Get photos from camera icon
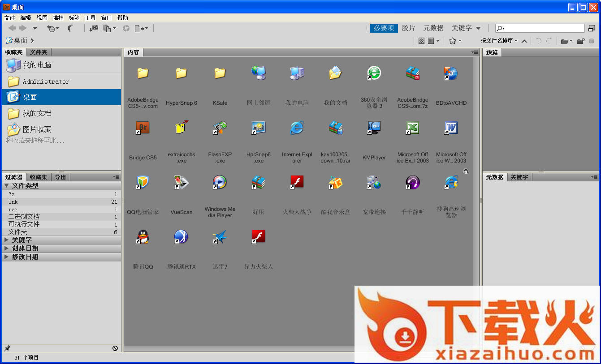The height and width of the screenshot is (364, 601). point(94,28)
